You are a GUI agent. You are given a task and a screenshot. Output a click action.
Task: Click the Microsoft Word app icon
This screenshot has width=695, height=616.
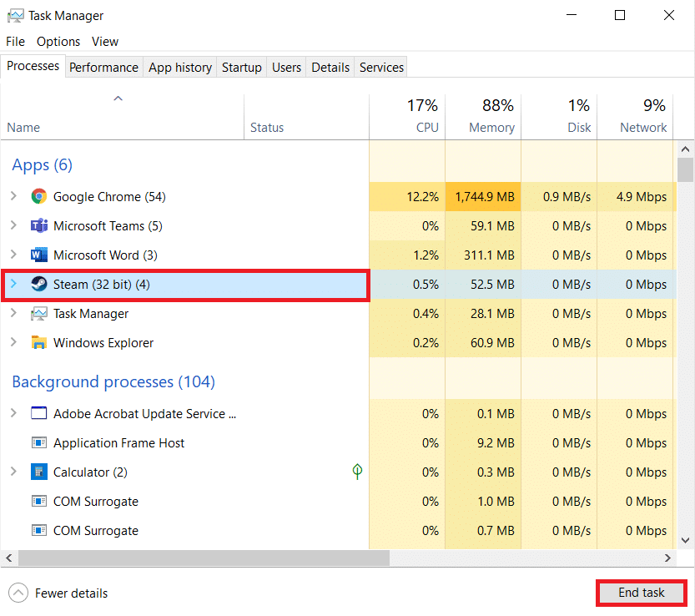[x=38, y=255]
